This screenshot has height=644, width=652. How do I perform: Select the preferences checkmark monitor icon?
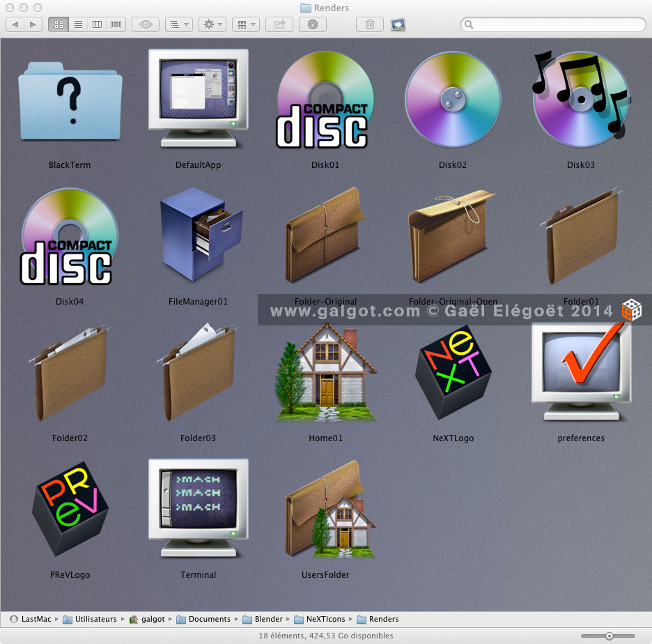pyautogui.click(x=581, y=371)
